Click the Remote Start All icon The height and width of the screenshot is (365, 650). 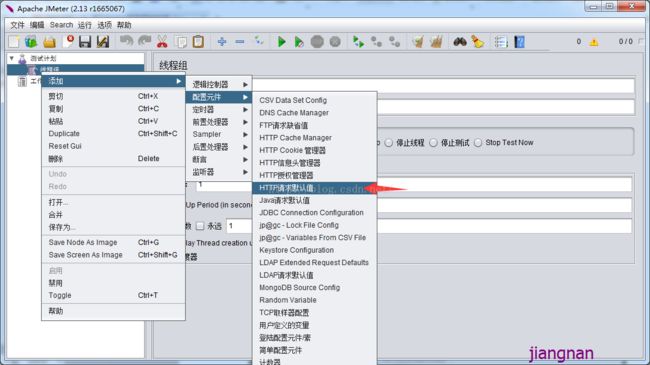[x=358, y=42]
